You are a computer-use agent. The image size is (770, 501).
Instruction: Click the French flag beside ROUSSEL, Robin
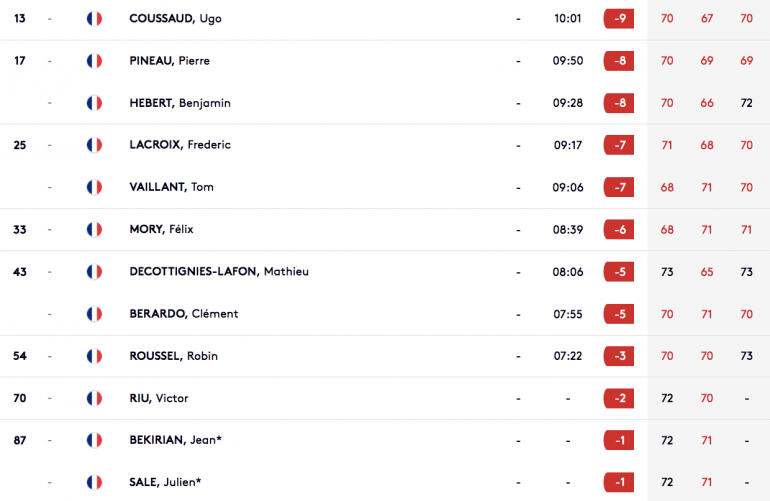(94, 356)
